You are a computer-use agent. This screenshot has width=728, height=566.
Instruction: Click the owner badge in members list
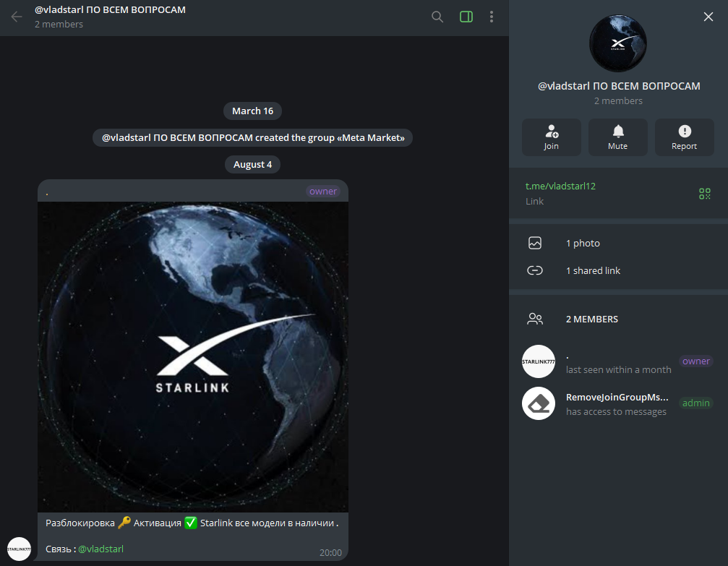pos(696,361)
